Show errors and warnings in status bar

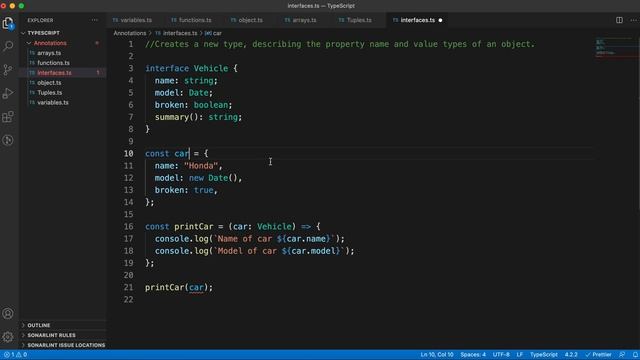click(16, 355)
